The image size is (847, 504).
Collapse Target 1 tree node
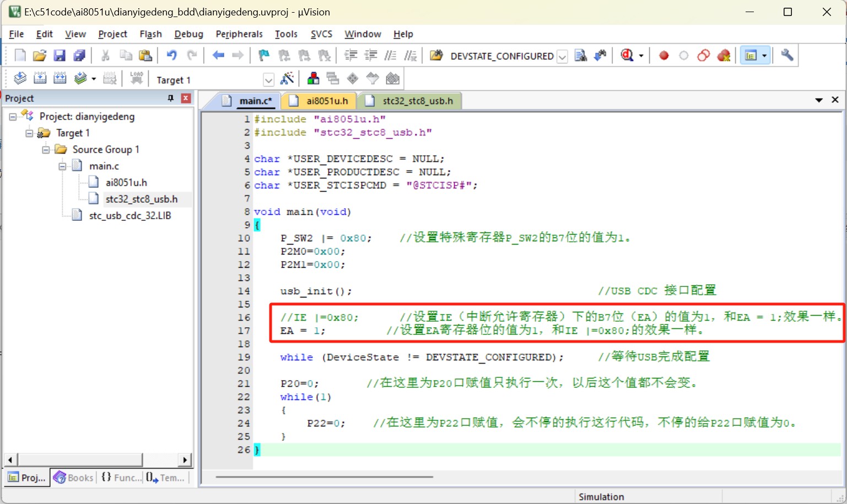point(29,133)
